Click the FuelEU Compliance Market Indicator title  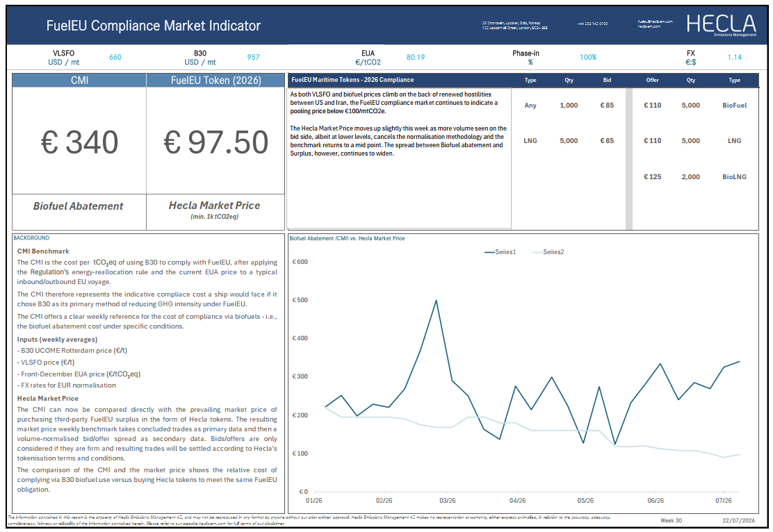[154, 26]
